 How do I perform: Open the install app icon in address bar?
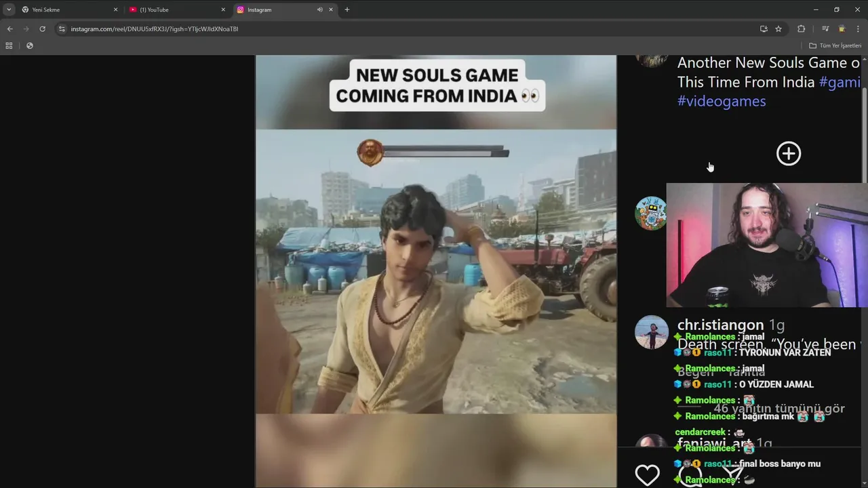[x=764, y=29]
